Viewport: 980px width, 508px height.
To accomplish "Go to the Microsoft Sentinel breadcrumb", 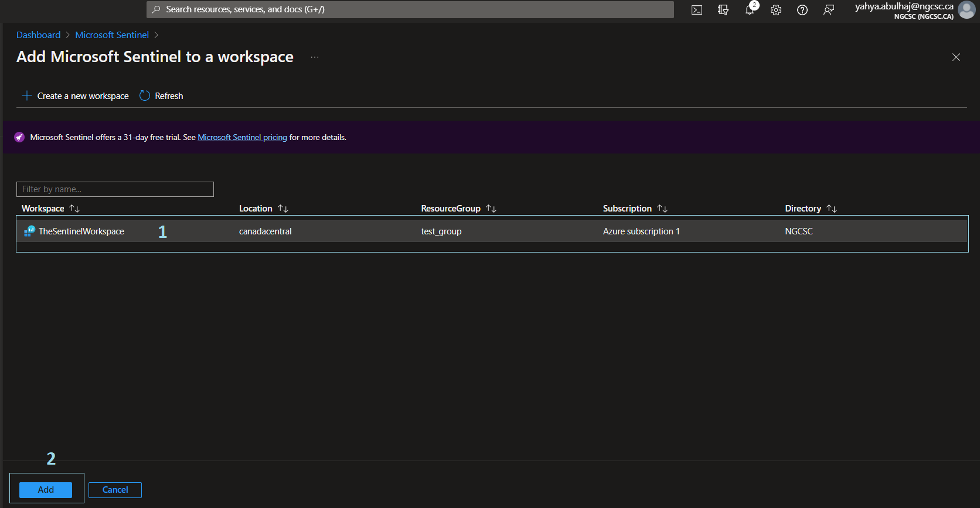I will (x=112, y=35).
